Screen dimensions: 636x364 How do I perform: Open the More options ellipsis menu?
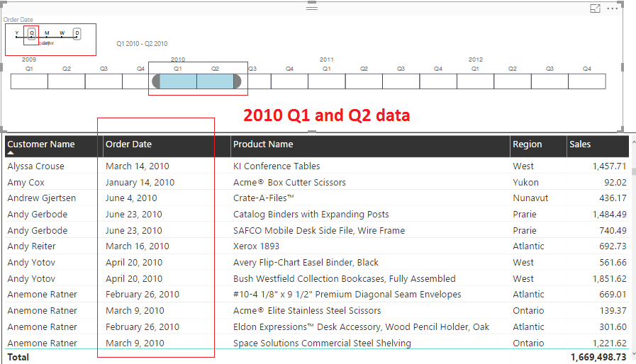tap(613, 8)
